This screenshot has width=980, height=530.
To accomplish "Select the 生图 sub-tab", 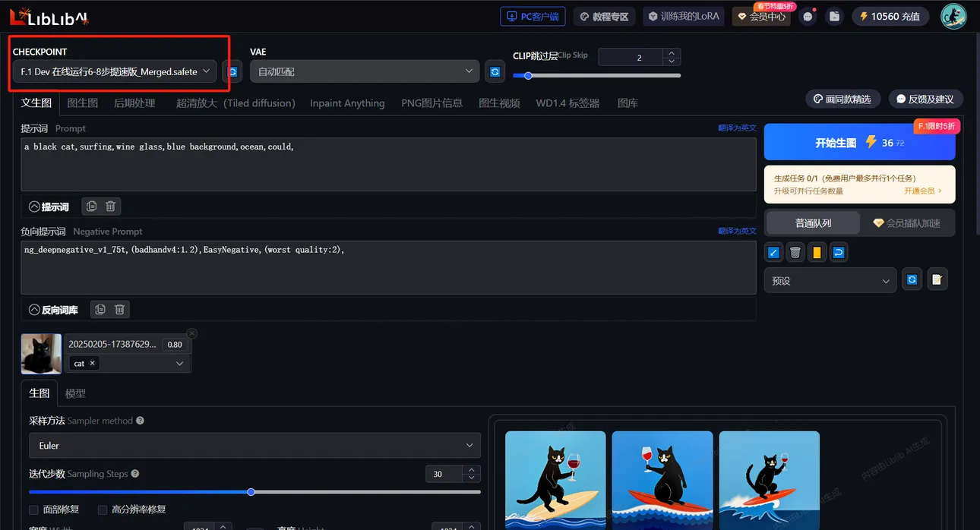I will [x=39, y=393].
